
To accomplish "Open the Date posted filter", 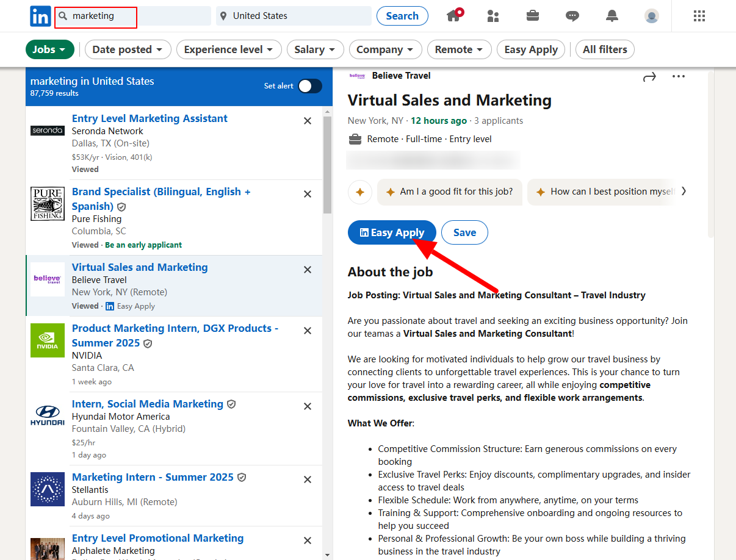I will (128, 49).
